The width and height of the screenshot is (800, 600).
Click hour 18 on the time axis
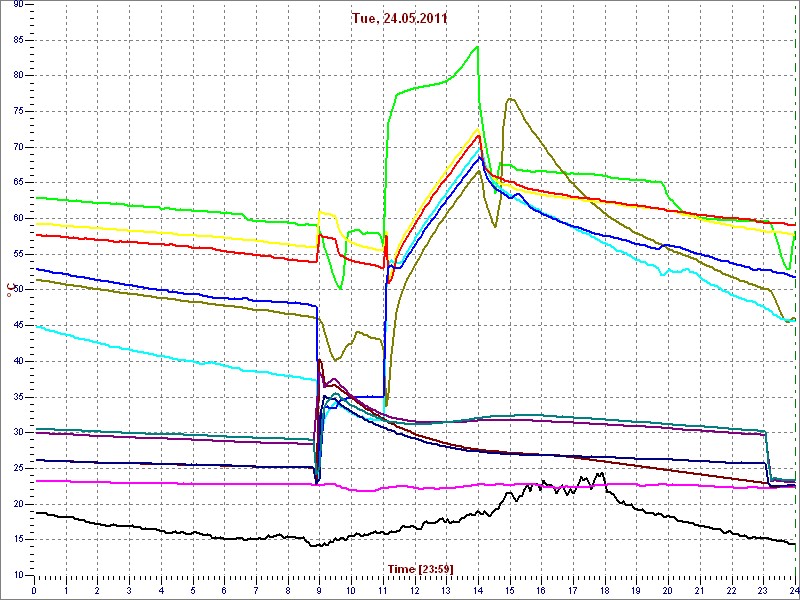[604, 590]
